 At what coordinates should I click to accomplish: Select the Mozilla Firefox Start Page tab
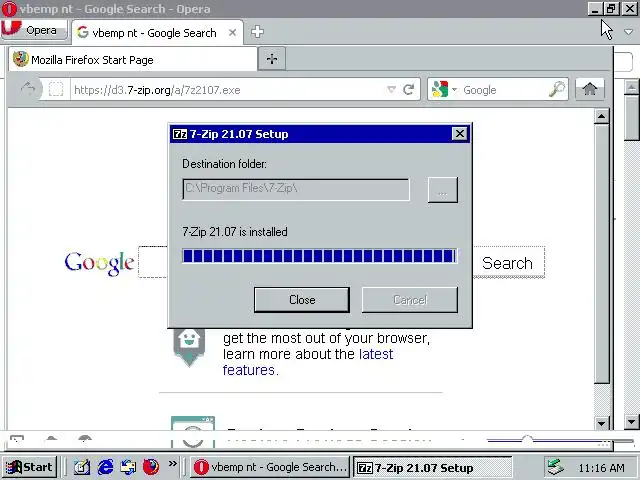click(133, 60)
